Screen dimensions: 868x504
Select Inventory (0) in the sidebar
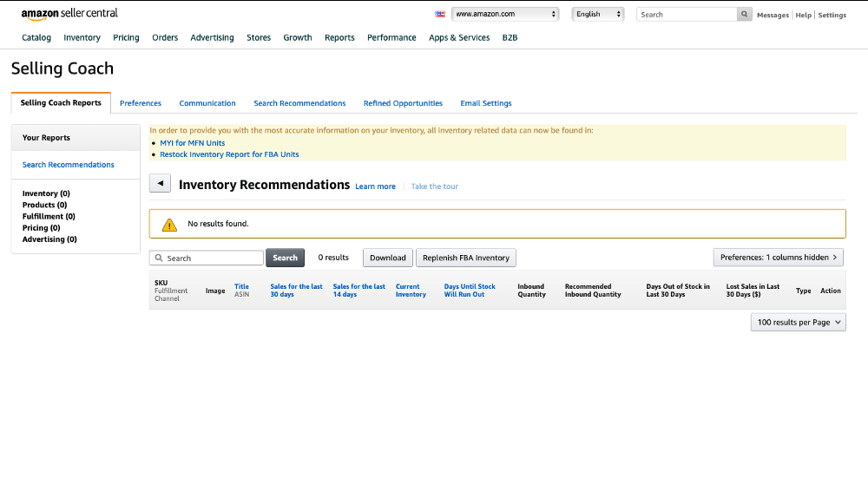46,193
